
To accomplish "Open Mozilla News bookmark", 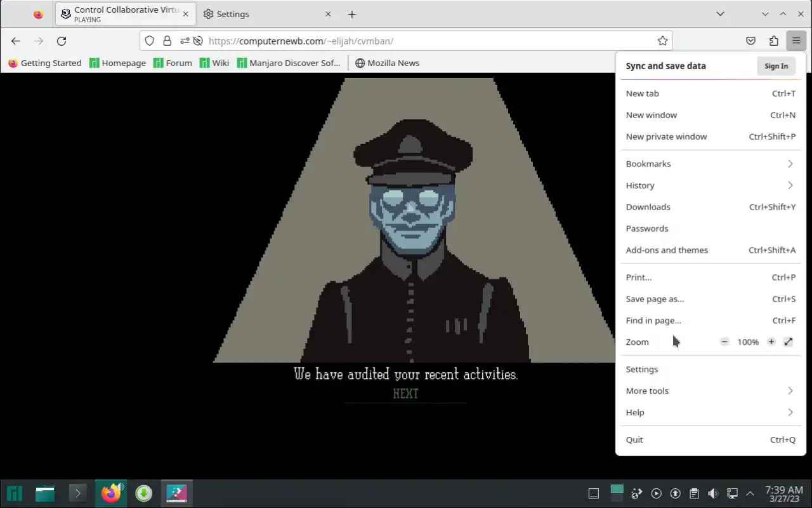I will pyautogui.click(x=387, y=63).
